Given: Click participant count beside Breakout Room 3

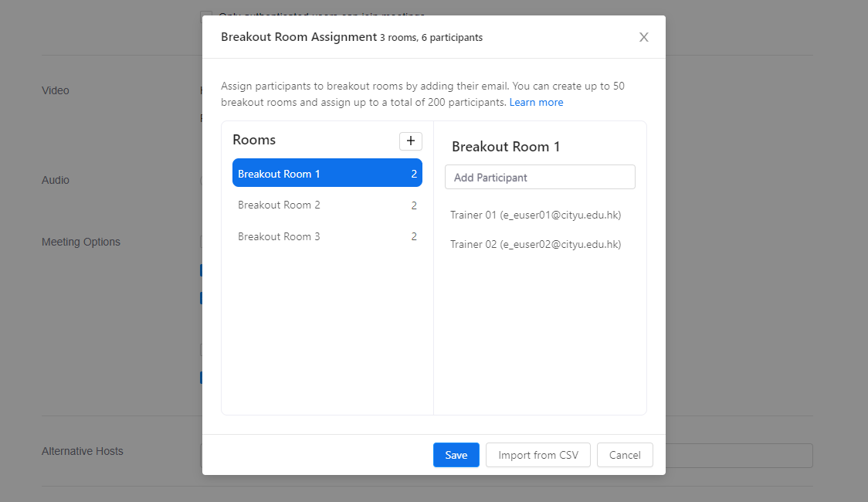Looking at the screenshot, I should point(414,237).
